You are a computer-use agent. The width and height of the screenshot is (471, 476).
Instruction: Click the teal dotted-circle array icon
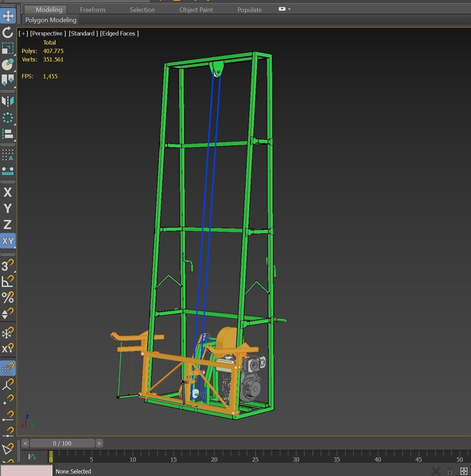coord(8,118)
